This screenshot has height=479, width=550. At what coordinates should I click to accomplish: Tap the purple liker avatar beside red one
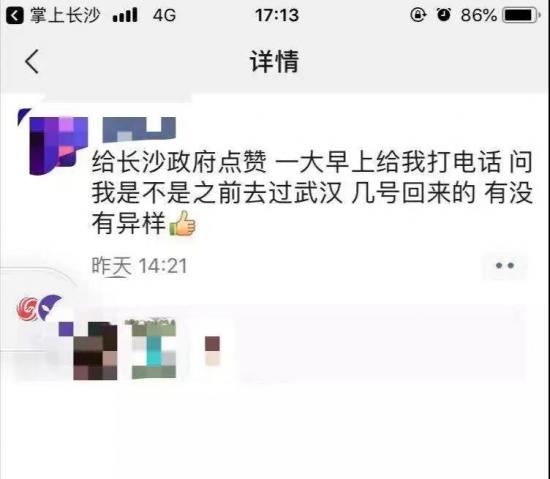[49, 308]
